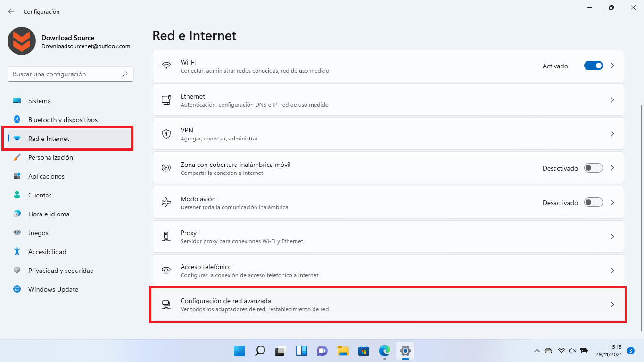Image resolution: width=644 pixels, height=362 pixels.
Task: Click the Configuración de red avanzada icon
Action: (166, 304)
